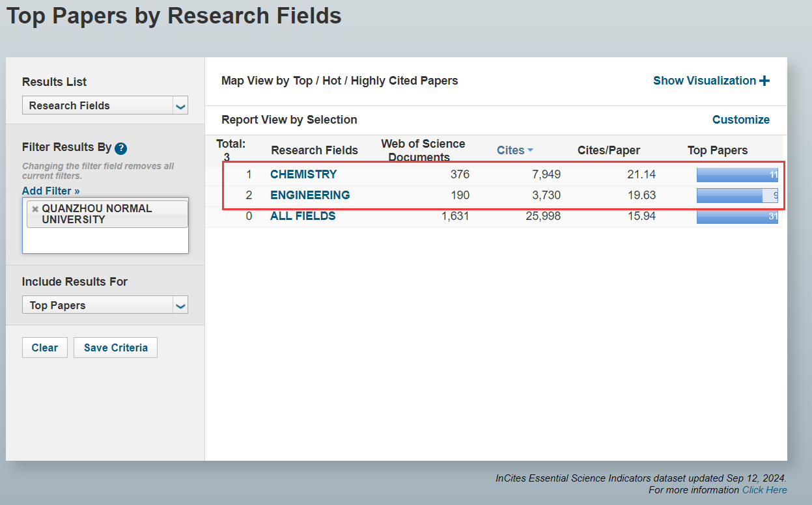Click the Cites sort arrow

point(531,150)
